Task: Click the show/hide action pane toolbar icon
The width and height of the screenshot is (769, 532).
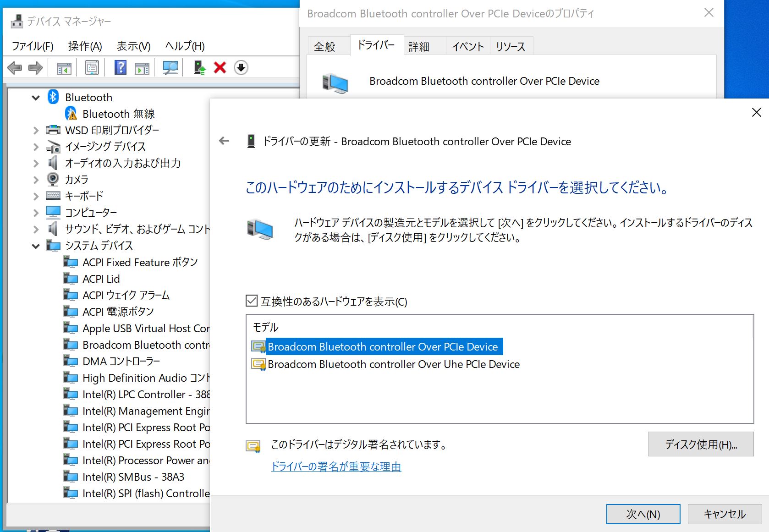Action: pyautogui.click(x=142, y=68)
